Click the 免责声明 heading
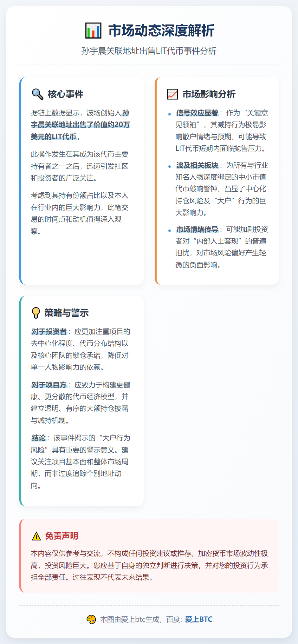This screenshot has width=298, height=644. click(x=62, y=536)
